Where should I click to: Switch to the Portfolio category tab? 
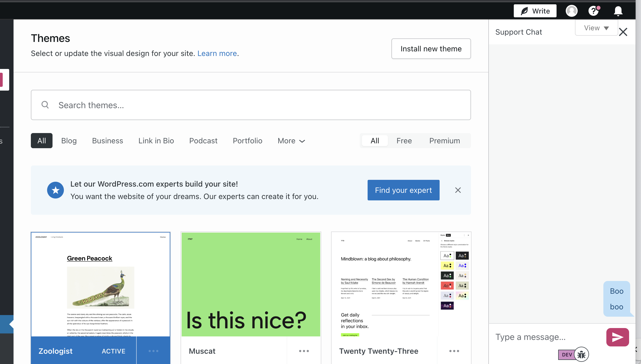click(247, 141)
